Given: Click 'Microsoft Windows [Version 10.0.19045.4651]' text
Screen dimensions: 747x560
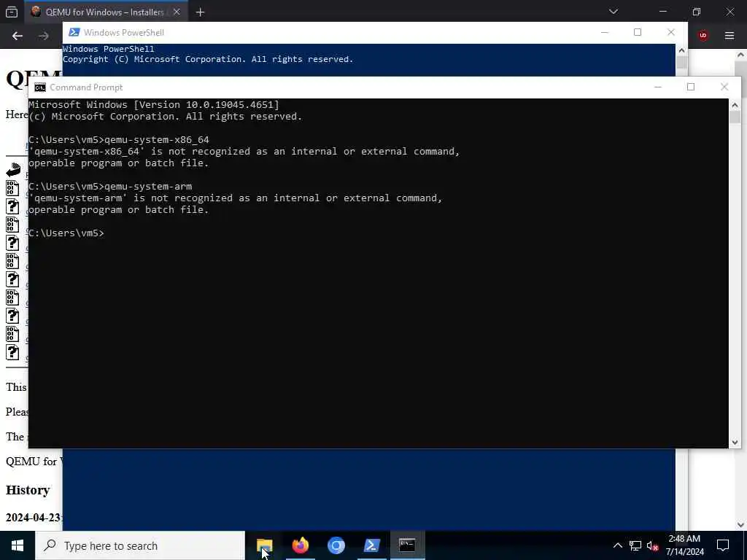Looking at the screenshot, I should [154, 105].
